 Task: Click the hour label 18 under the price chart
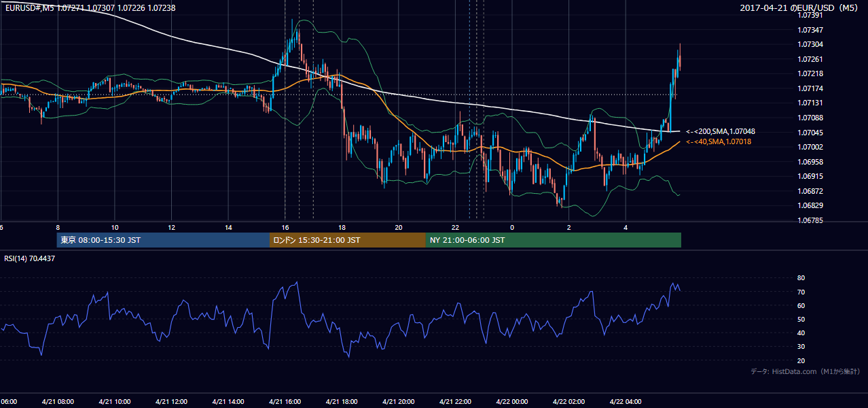point(342,227)
